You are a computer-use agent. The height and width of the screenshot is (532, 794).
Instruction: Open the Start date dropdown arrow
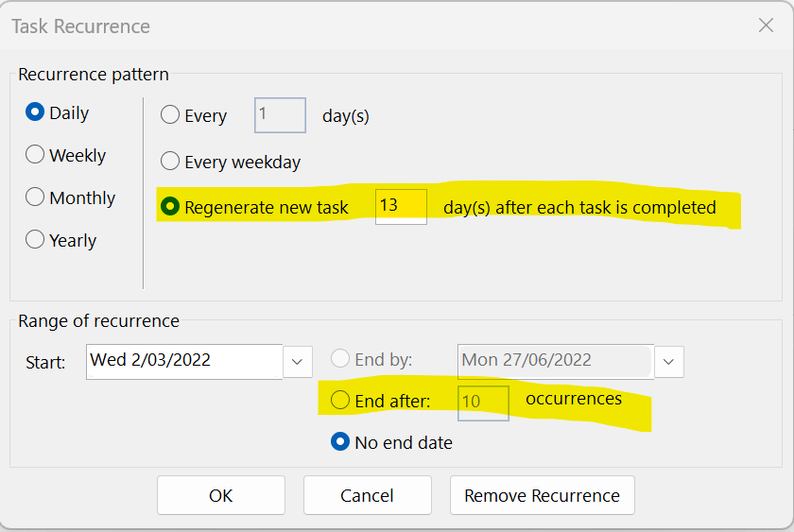click(x=297, y=362)
